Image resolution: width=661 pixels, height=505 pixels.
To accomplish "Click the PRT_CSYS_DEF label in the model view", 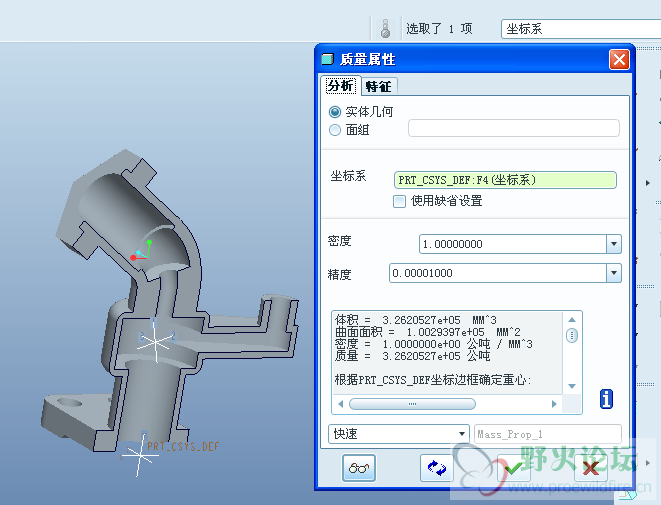I will [183, 446].
